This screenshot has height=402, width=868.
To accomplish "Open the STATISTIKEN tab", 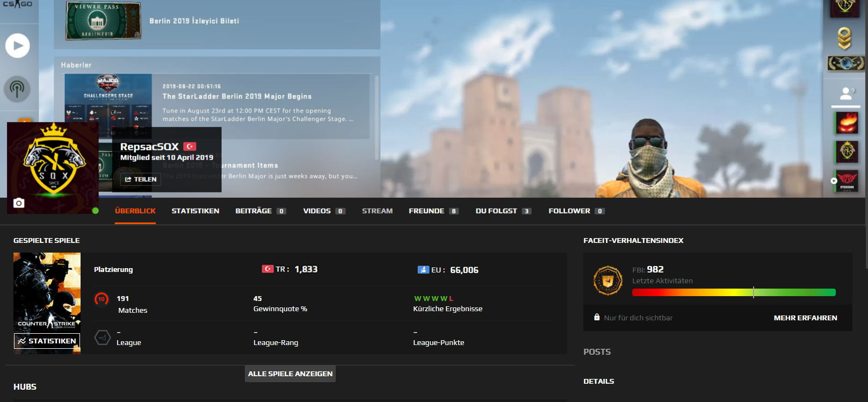I will pyautogui.click(x=196, y=211).
